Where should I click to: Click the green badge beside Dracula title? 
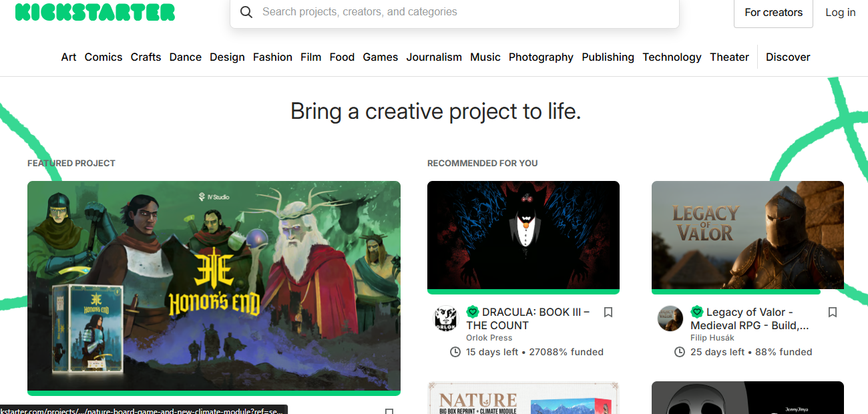point(473,312)
